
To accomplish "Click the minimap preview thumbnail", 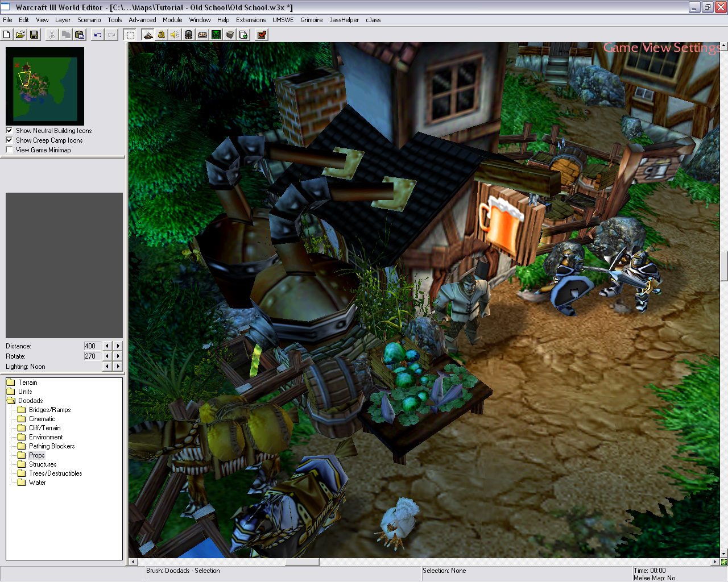I will tap(45, 86).
